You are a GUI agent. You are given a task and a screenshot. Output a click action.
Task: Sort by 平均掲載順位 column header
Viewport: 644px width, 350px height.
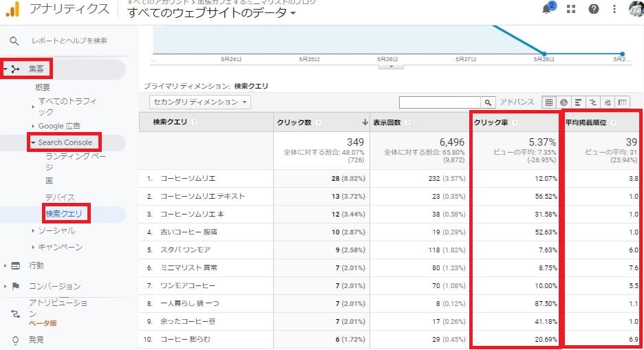(x=586, y=122)
